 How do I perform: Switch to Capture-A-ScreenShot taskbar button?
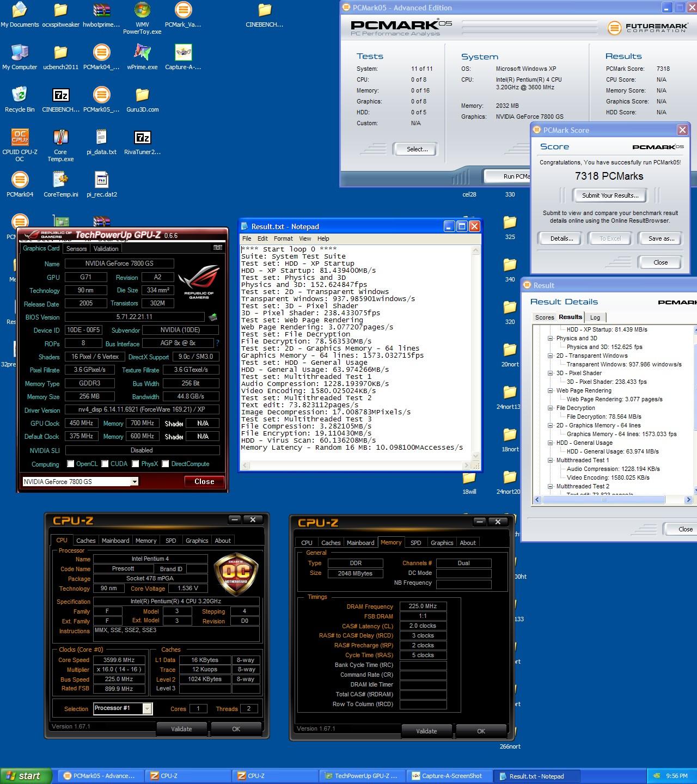tap(449, 776)
